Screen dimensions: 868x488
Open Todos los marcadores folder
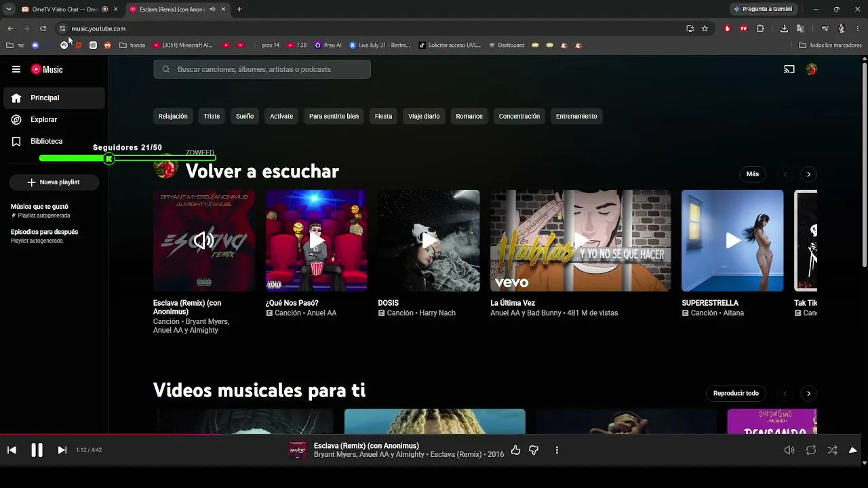pyautogui.click(x=830, y=45)
